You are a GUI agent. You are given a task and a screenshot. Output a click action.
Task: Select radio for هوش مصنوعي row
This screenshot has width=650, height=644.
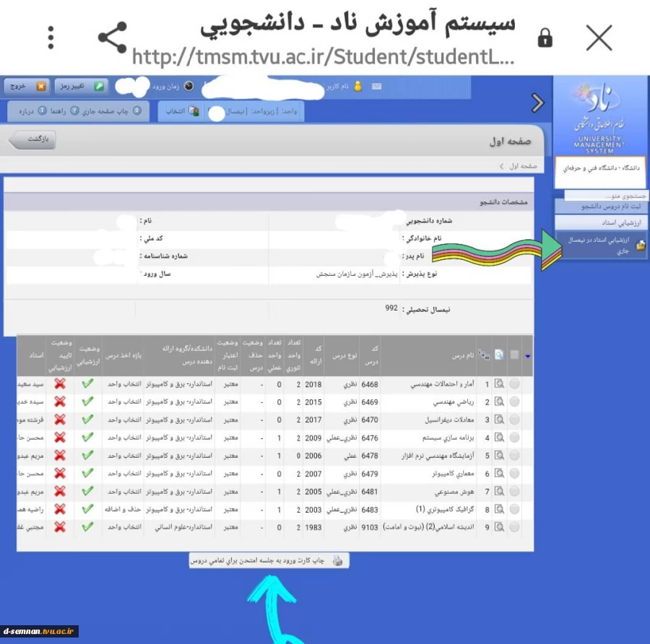(514, 491)
